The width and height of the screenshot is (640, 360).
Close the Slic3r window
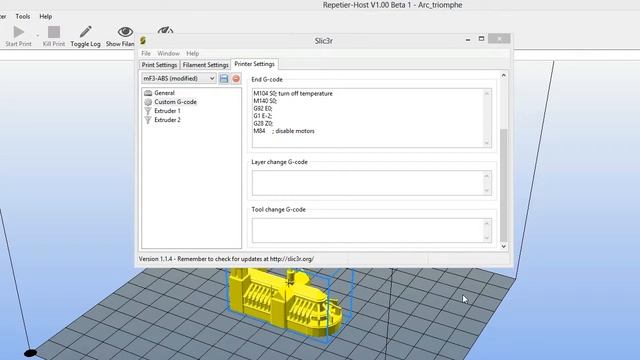coord(499,39)
